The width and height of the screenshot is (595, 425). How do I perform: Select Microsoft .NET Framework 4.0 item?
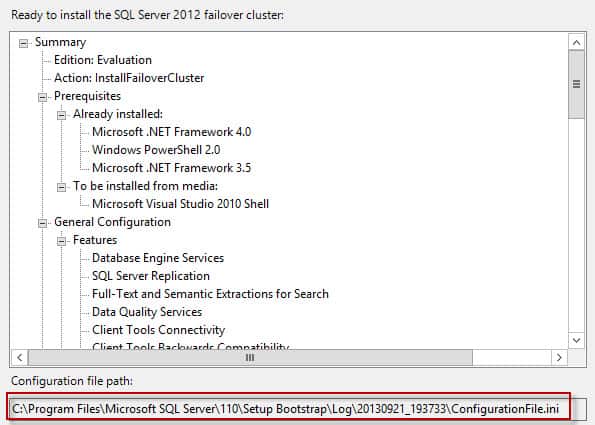pos(172,132)
